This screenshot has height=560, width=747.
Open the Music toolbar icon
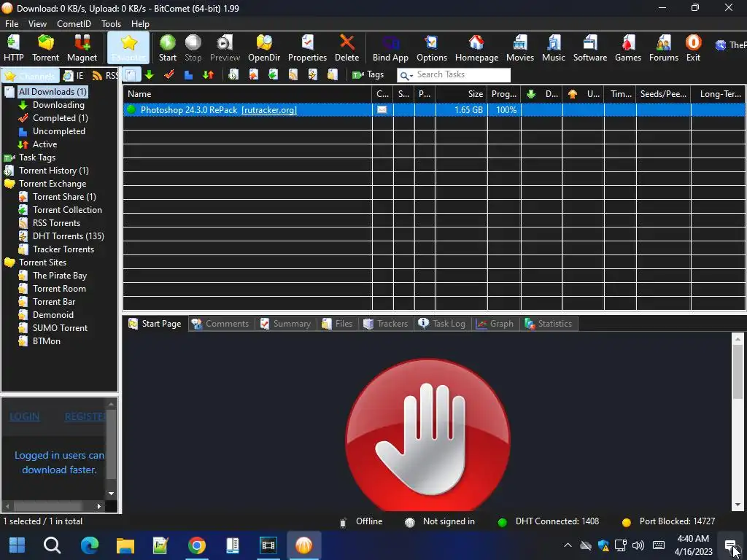click(x=554, y=48)
